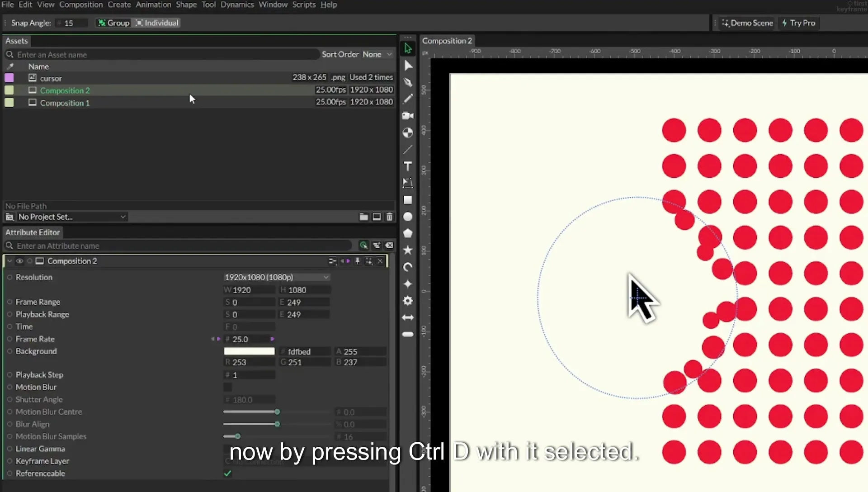This screenshot has width=868, height=492.
Task: Select the Cog shape tool
Action: (x=408, y=301)
